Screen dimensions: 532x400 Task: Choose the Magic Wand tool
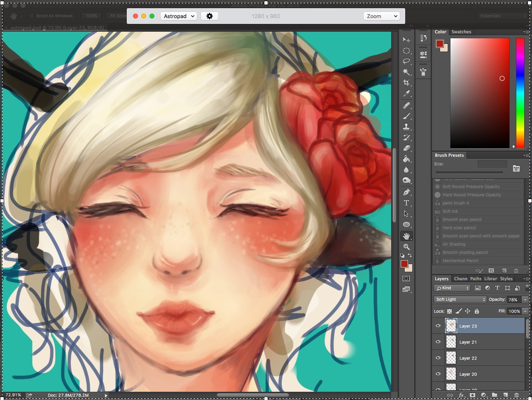[x=406, y=72]
